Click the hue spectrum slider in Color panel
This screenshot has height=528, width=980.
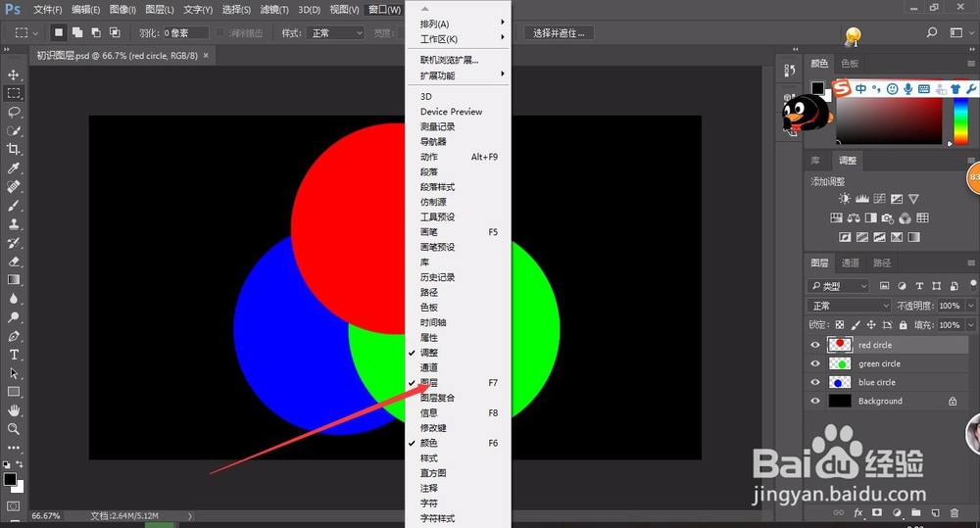[x=960, y=120]
